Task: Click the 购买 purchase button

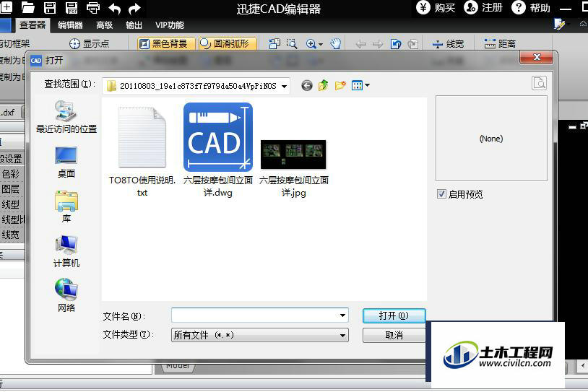Action: [436, 7]
